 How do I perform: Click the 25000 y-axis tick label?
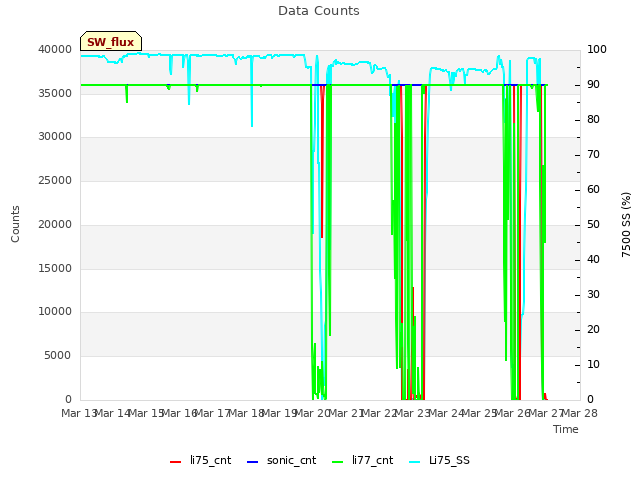click(x=55, y=180)
